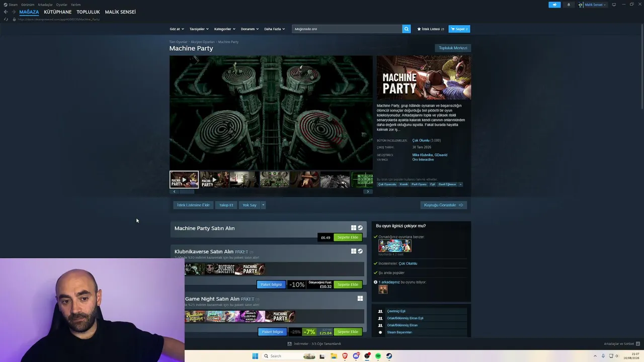Open the Yardım menu
644x362 pixels.
coord(75,5)
